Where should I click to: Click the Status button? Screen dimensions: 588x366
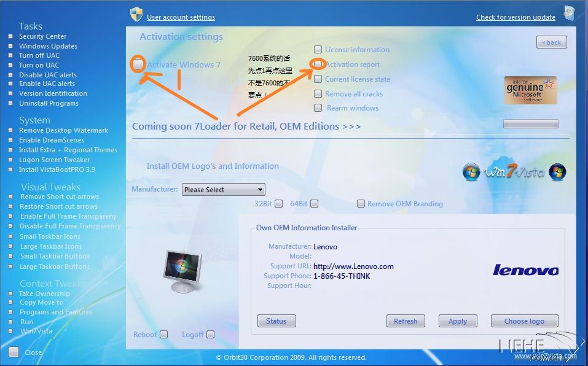(276, 321)
